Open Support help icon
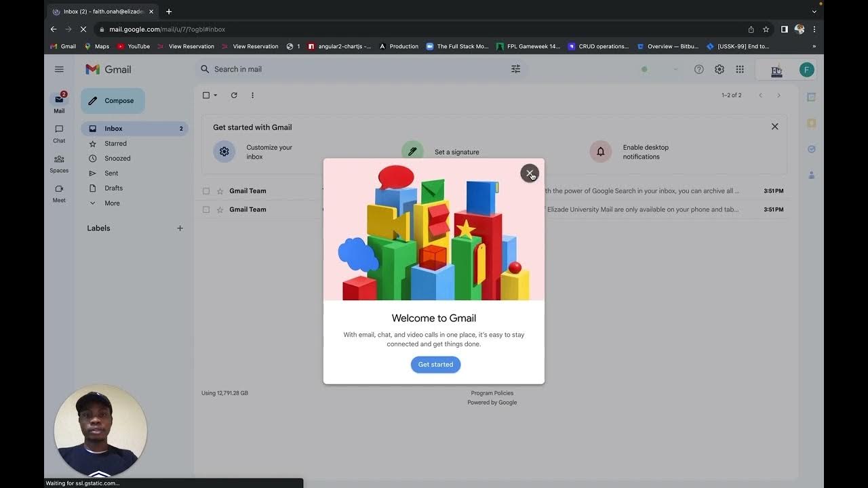868x488 pixels. point(699,69)
